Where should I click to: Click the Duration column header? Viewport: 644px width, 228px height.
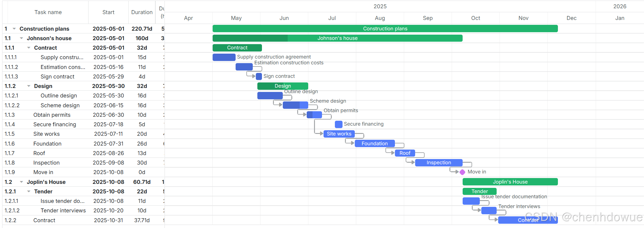point(142,12)
